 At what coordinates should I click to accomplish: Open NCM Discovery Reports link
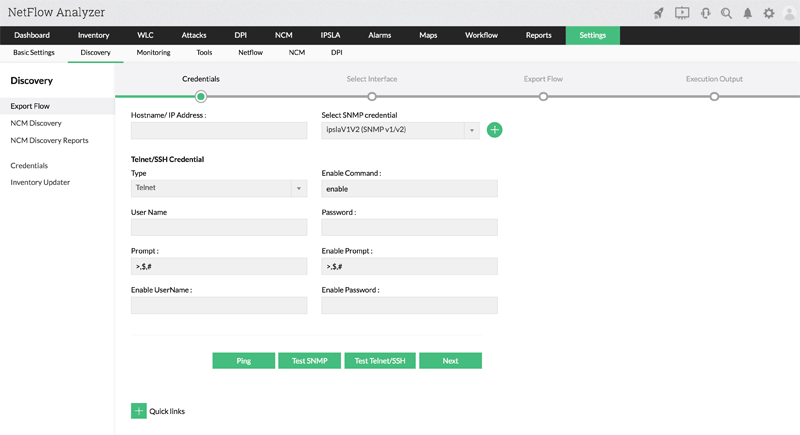(x=49, y=140)
